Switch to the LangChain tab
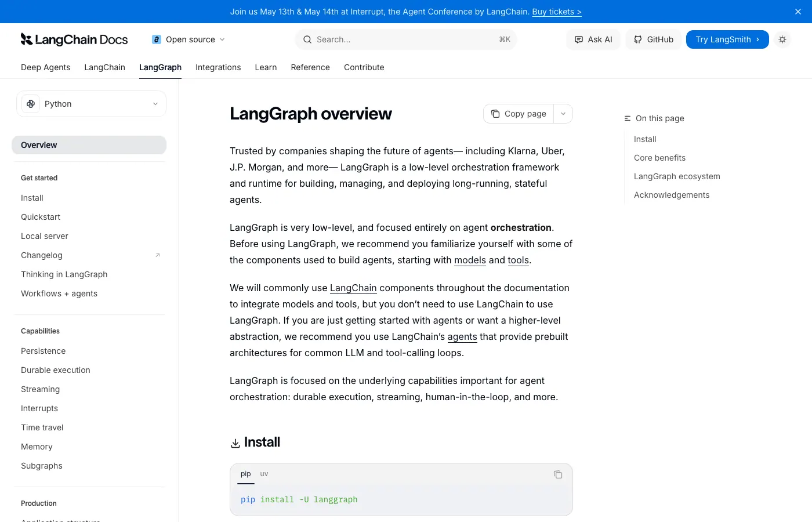The width and height of the screenshot is (812, 522). (105, 67)
